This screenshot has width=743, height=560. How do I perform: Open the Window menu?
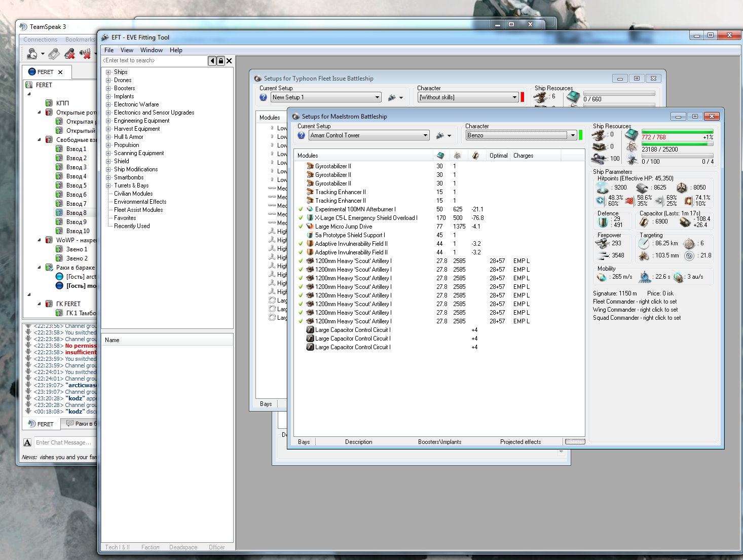coord(151,50)
